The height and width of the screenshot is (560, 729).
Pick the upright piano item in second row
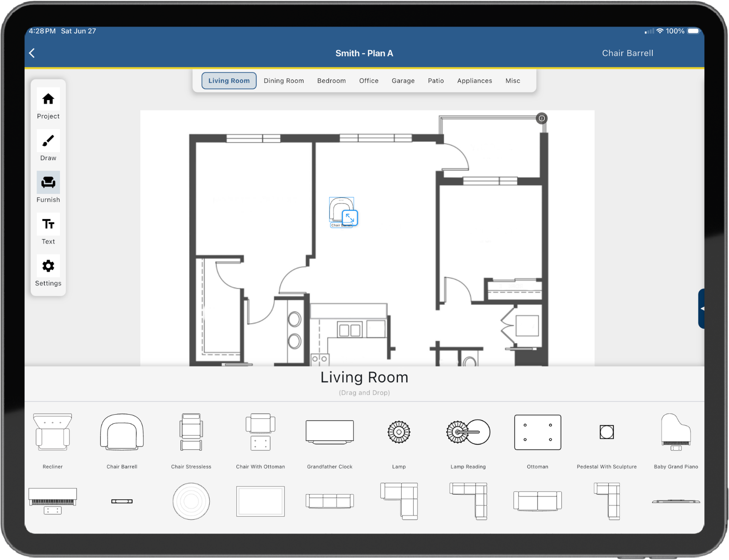click(53, 501)
